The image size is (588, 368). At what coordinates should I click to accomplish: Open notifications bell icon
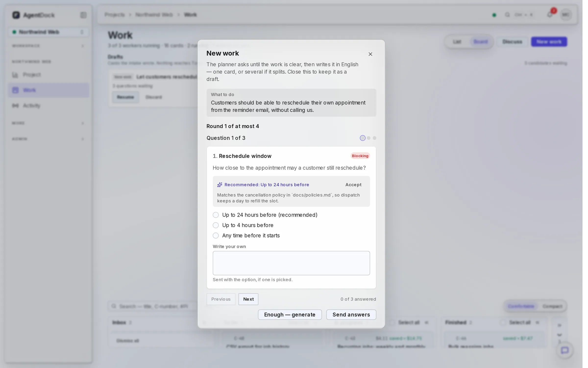coord(550,15)
